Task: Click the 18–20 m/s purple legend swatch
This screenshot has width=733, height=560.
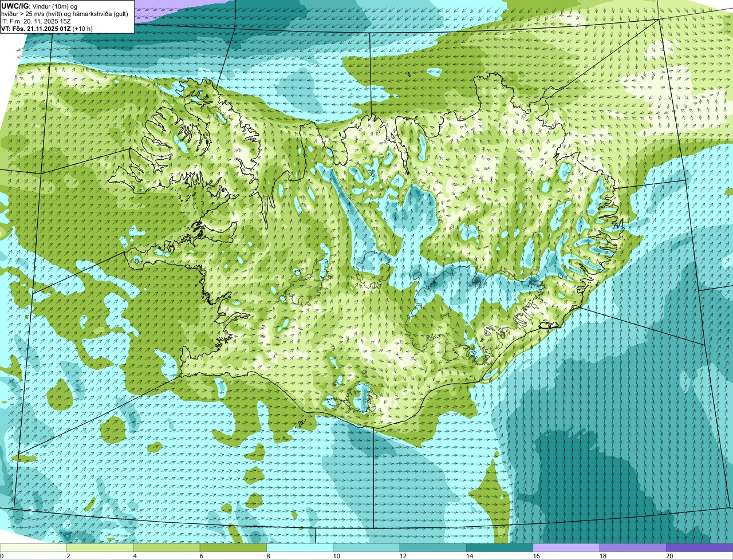Action: click(632, 548)
